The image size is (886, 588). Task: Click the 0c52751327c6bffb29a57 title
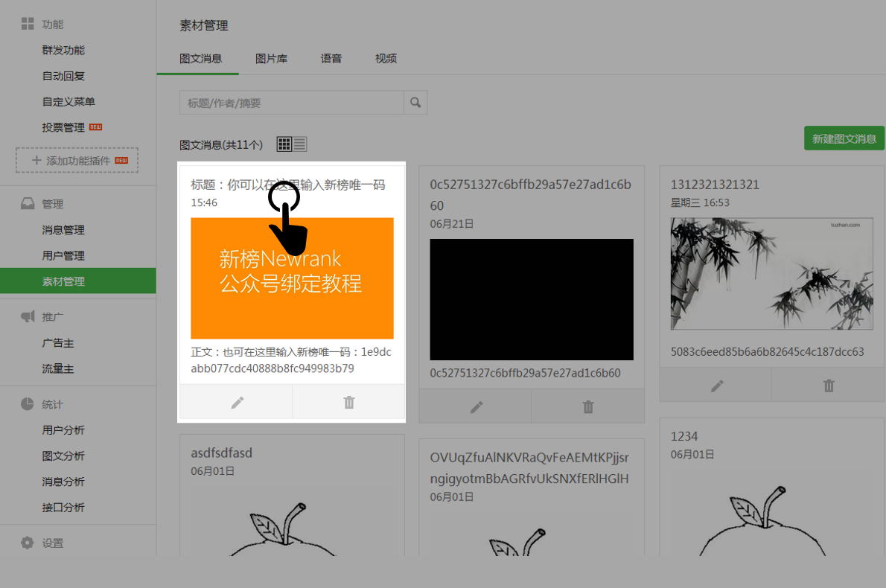click(531, 195)
